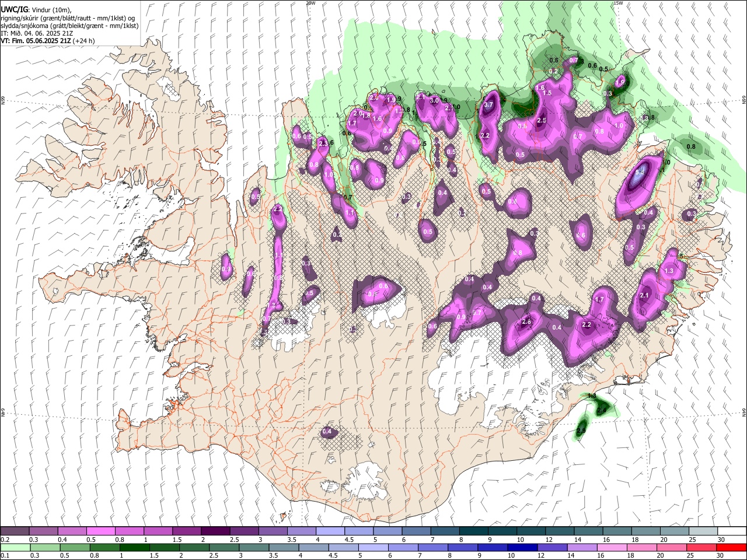This screenshot has height=560, width=747.
Task: Pick the red swatch ending the lower scale
Action: pos(732,547)
